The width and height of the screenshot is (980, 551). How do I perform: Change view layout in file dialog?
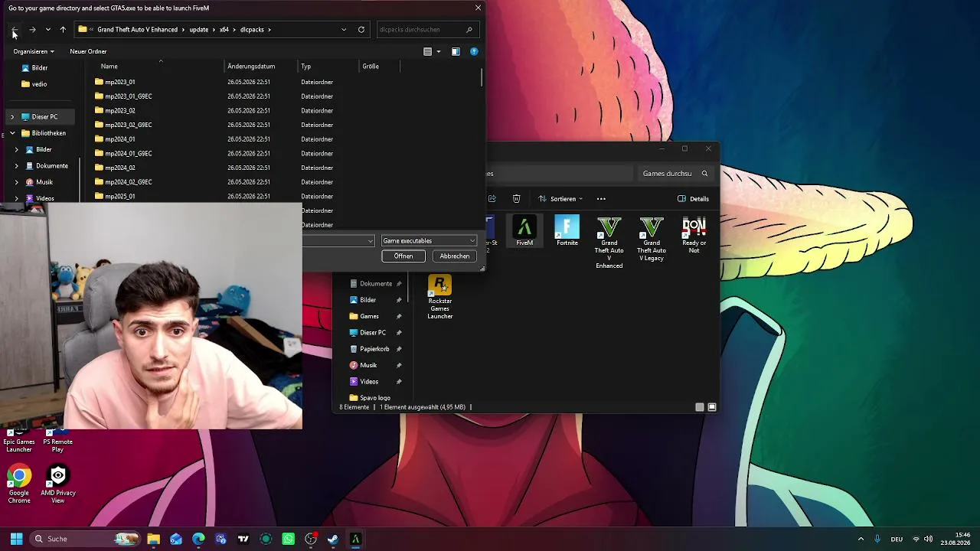(428, 51)
